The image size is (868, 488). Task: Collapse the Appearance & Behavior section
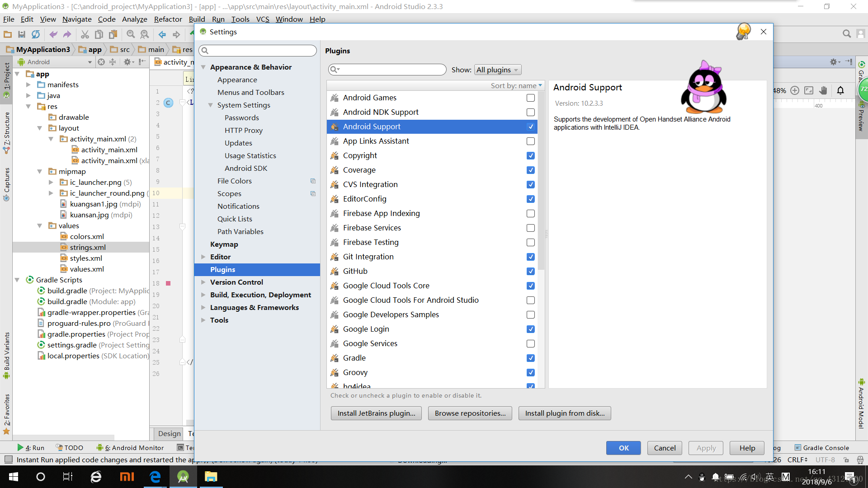pos(203,67)
